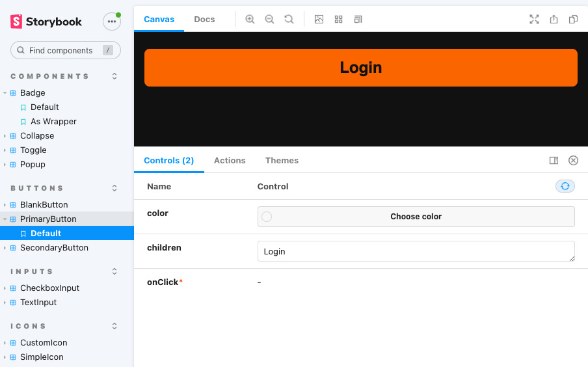
Task: Reset canvas zoom
Action: (289, 19)
